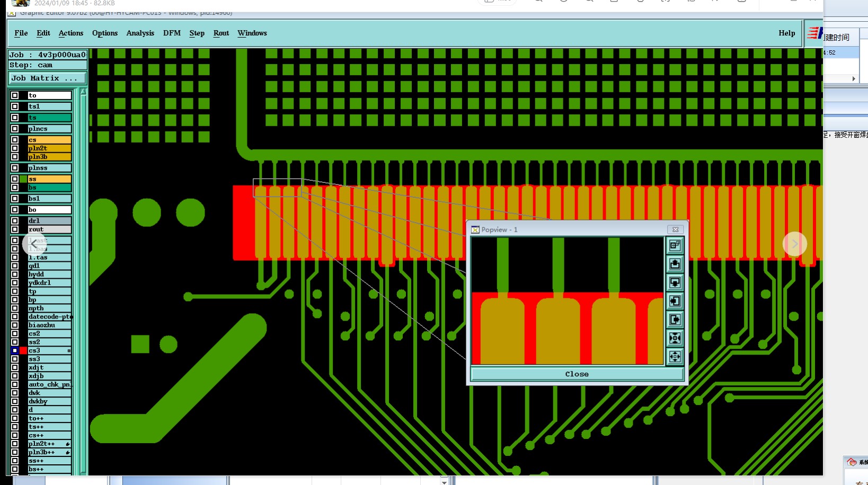The image size is (868, 485).
Task: Select the auto_chk_pn layer name
Action: tap(49, 384)
